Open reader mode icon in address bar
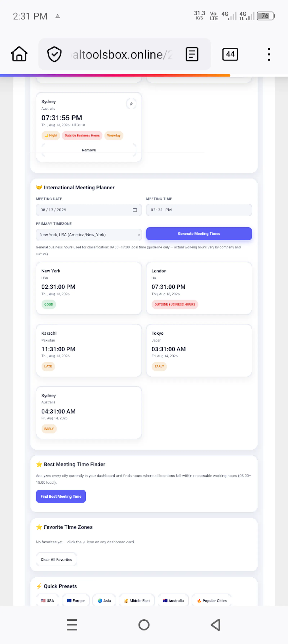This screenshot has height=644, width=288. click(192, 54)
